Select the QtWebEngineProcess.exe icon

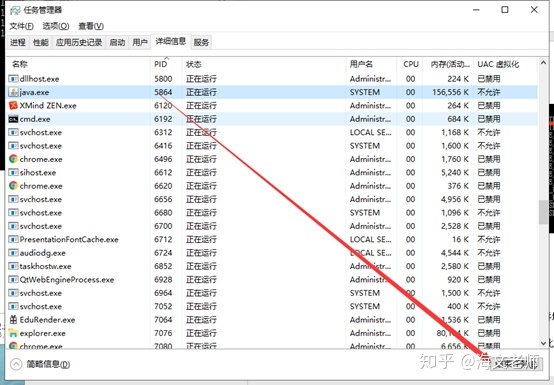click(13, 280)
